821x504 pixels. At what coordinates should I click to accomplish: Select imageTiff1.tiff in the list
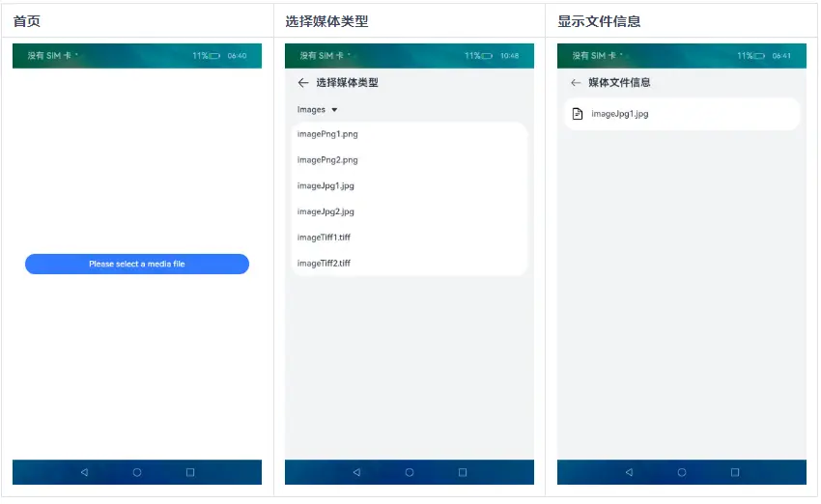410,238
